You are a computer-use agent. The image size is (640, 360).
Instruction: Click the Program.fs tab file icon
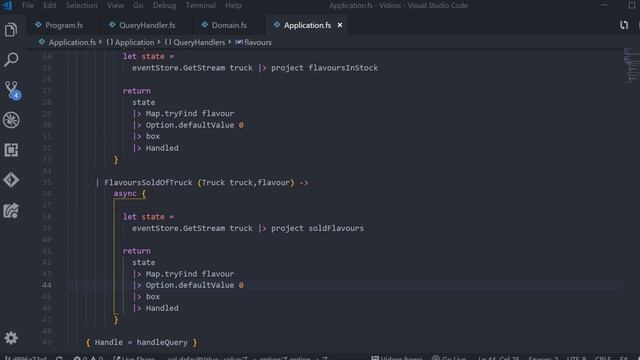click(x=38, y=24)
